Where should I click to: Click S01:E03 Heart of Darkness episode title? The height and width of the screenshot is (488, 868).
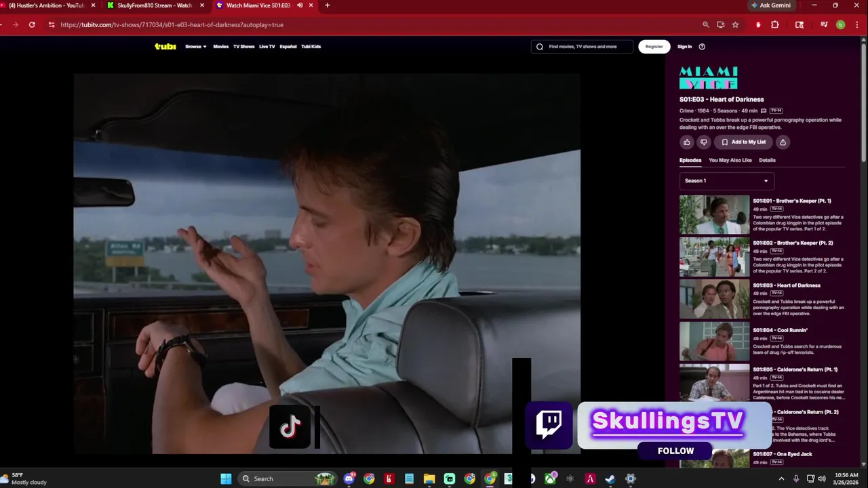(x=787, y=285)
